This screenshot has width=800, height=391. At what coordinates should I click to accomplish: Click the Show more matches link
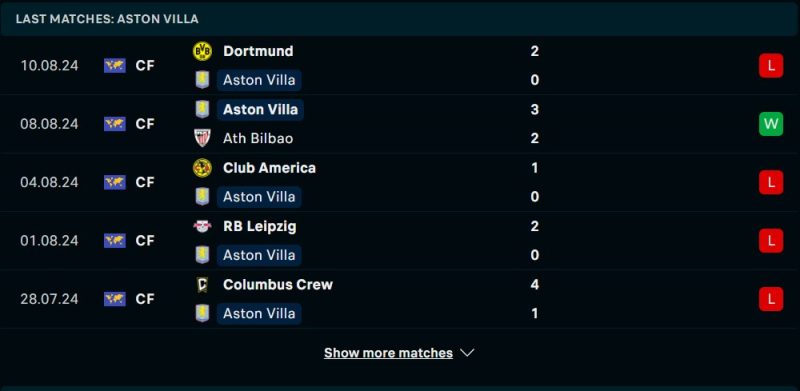[x=388, y=353]
